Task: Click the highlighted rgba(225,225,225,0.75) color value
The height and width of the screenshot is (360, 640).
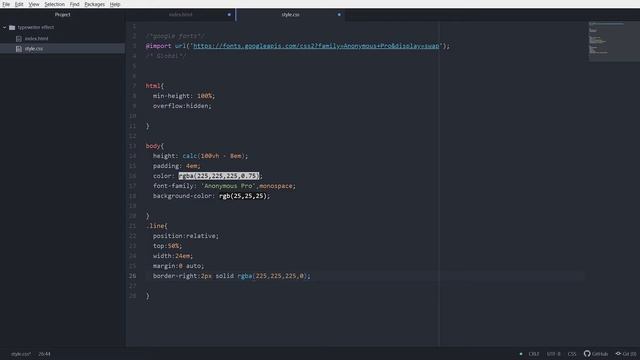Action: tap(219, 176)
